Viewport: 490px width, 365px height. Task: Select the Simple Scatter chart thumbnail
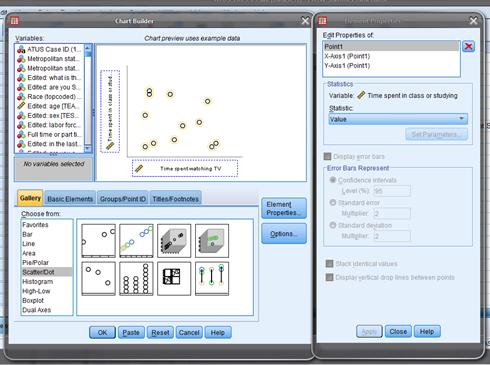(x=98, y=241)
